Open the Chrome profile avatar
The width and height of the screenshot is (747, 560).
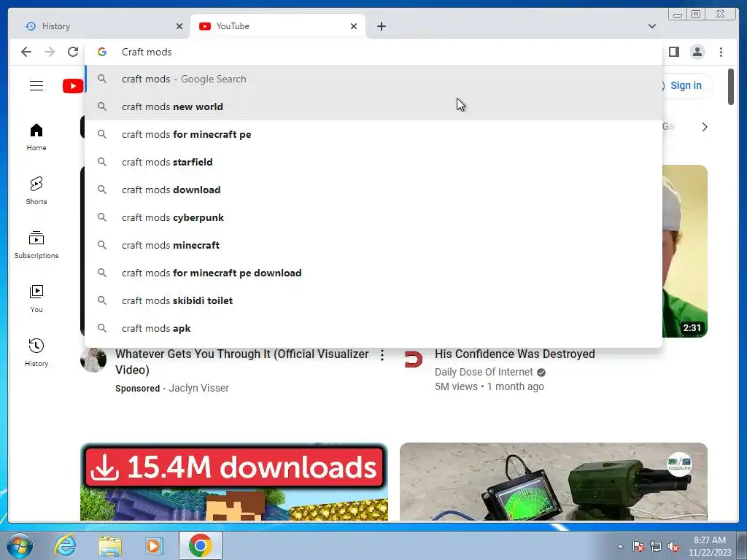[697, 52]
